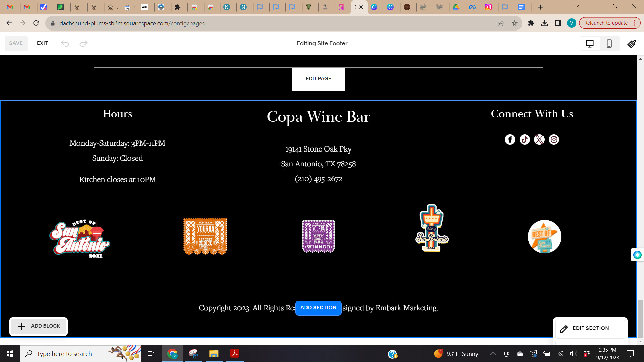This screenshot has width=644, height=362.
Task: Switch to the green leaf tab
Action: click(x=60, y=7)
